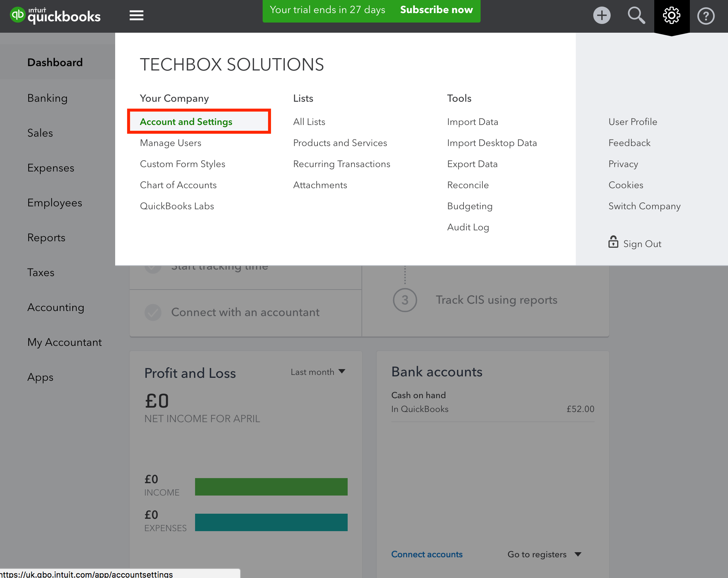Viewport: 728px width, 578px height.
Task: Toggle the hamburger navigation menu icon
Action: (x=136, y=16)
